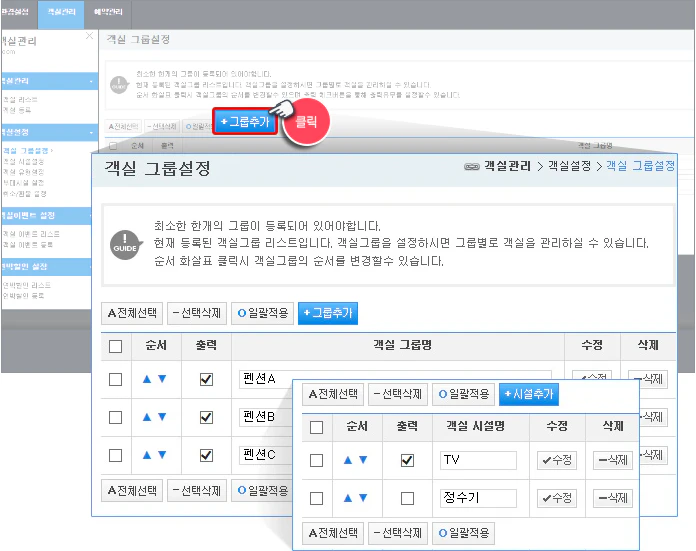This screenshot has width=696, height=551.
Task: Open 객실 리스트 in the sidebar
Action: point(20,100)
